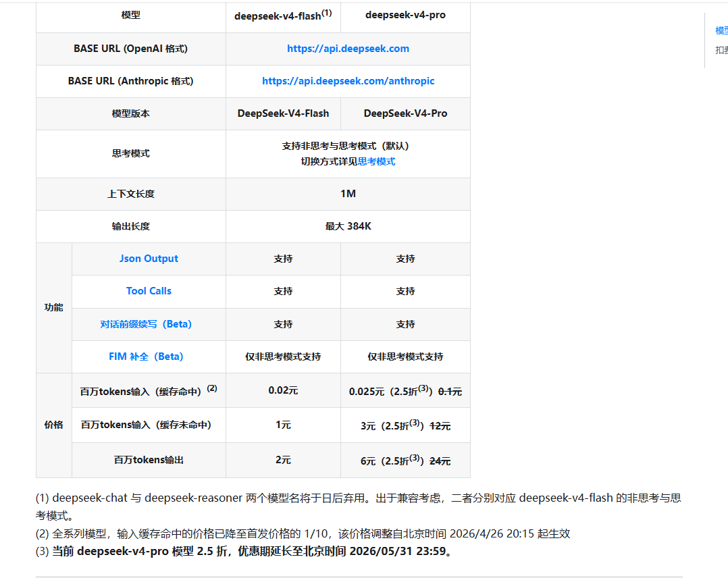Viewport: 728px width, 578px height.
Task: Click 支持 for 对话前缀续写 under pro
Action: [405, 325]
